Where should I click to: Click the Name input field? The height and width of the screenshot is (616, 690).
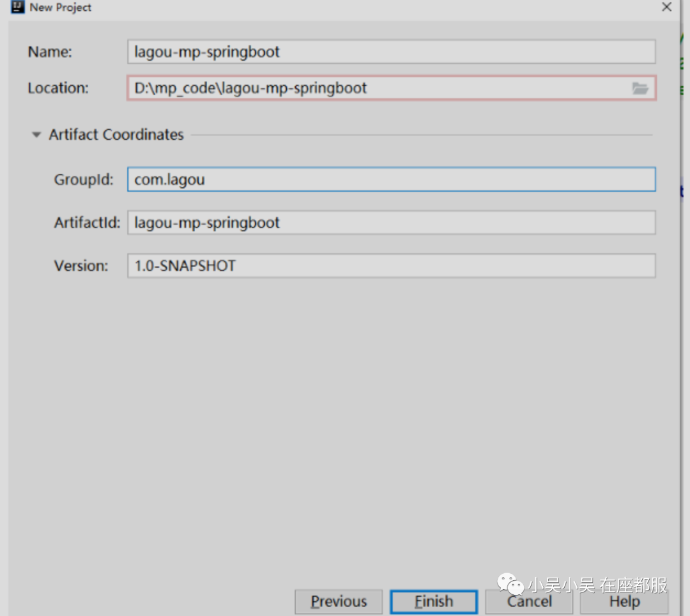391,52
